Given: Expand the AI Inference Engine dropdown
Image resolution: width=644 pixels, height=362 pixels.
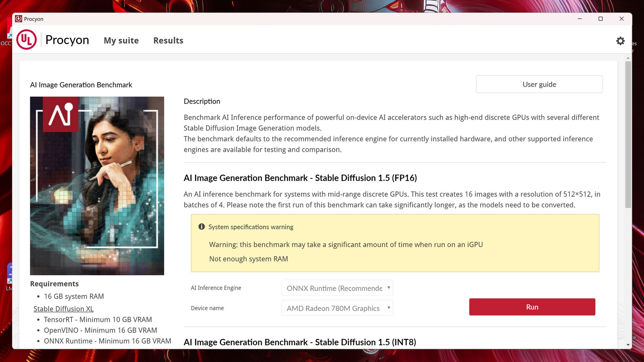Looking at the screenshot, I should 337,288.
